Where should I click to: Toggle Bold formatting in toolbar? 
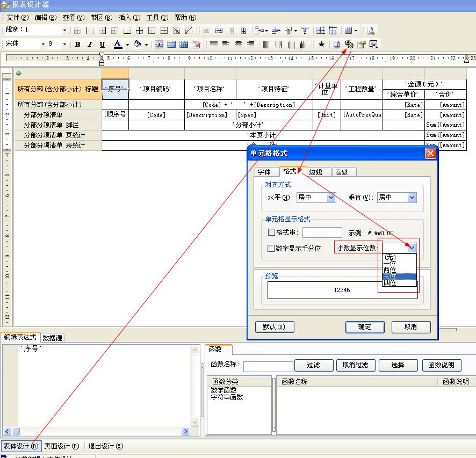77,45
